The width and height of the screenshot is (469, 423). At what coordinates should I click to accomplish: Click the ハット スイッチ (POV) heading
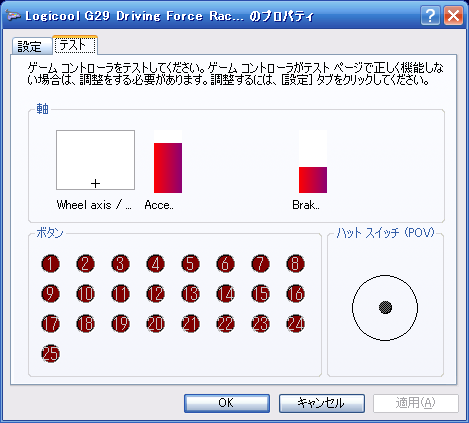(386, 233)
